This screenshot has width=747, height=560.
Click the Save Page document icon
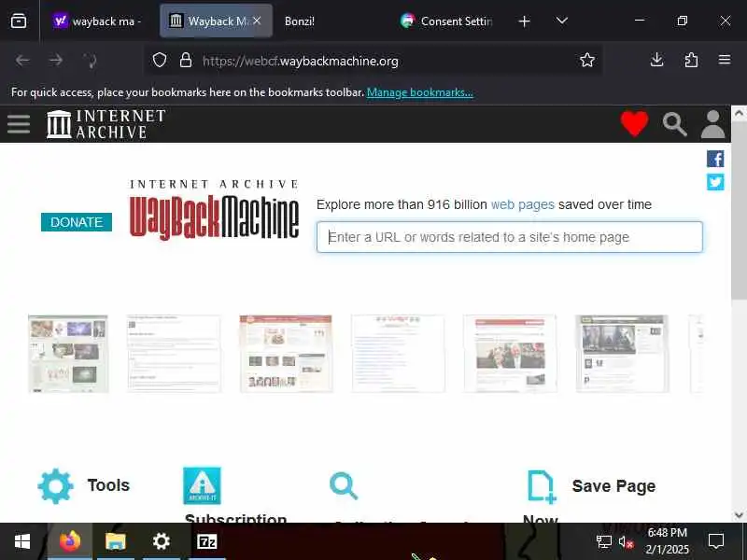[542, 486]
